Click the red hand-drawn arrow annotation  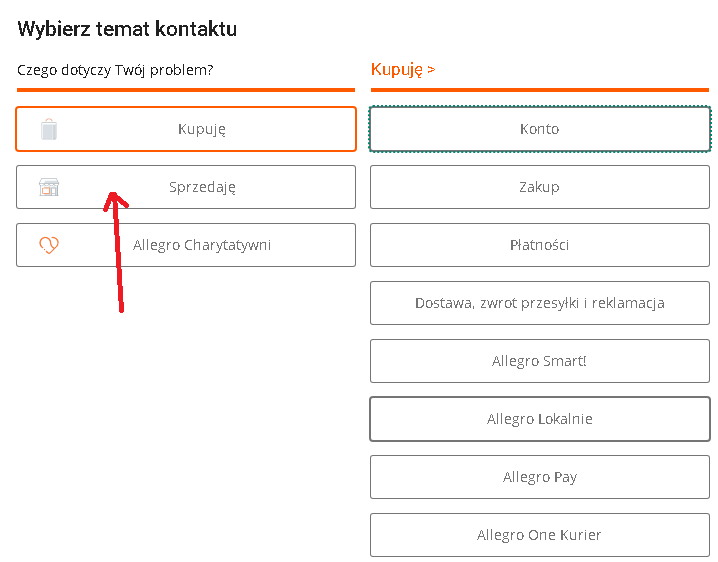[x=117, y=252]
